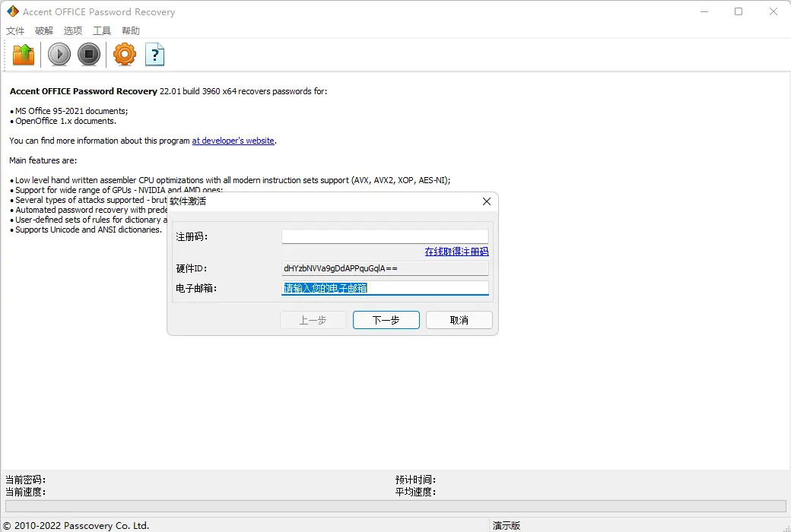Open the 文件 menu

click(15, 30)
